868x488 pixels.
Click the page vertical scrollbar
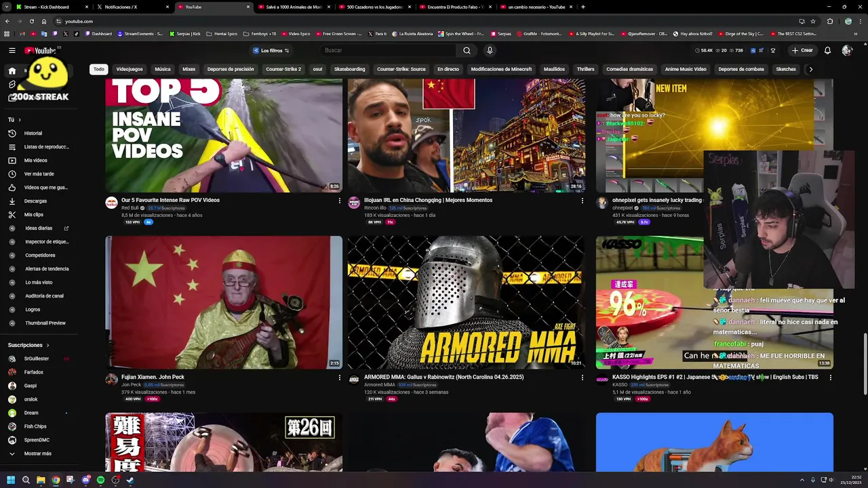[865, 363]
